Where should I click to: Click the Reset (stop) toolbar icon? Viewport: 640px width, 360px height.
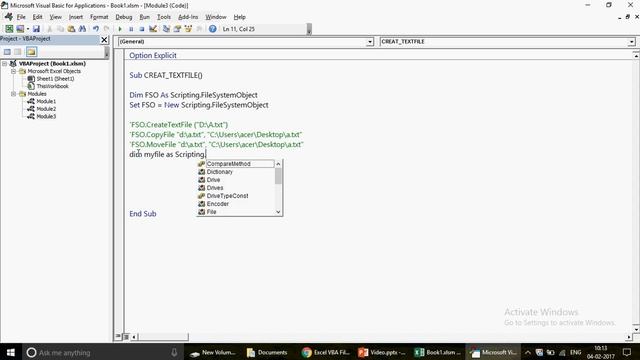pyautogui.click(x=142, y=29)
